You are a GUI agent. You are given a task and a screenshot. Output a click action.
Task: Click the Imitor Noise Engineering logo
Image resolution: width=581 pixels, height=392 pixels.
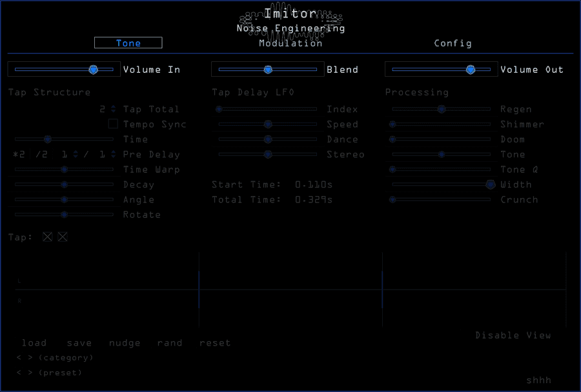coord(291,21)
